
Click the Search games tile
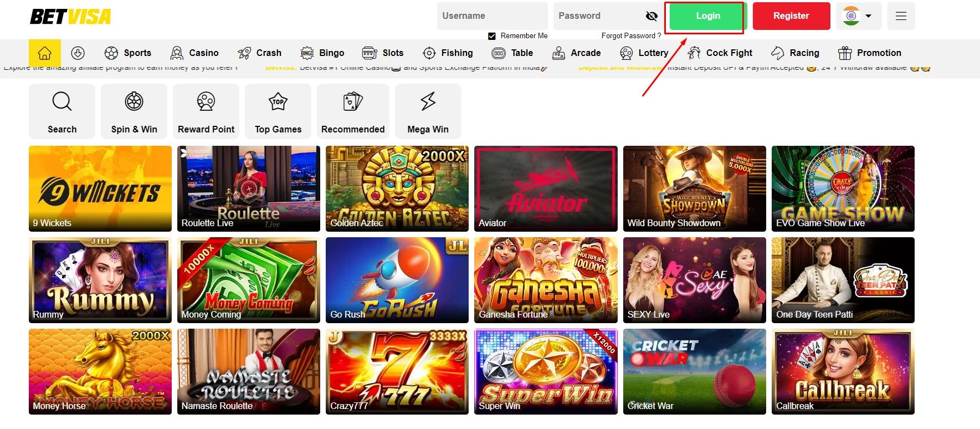coord(62,111)
